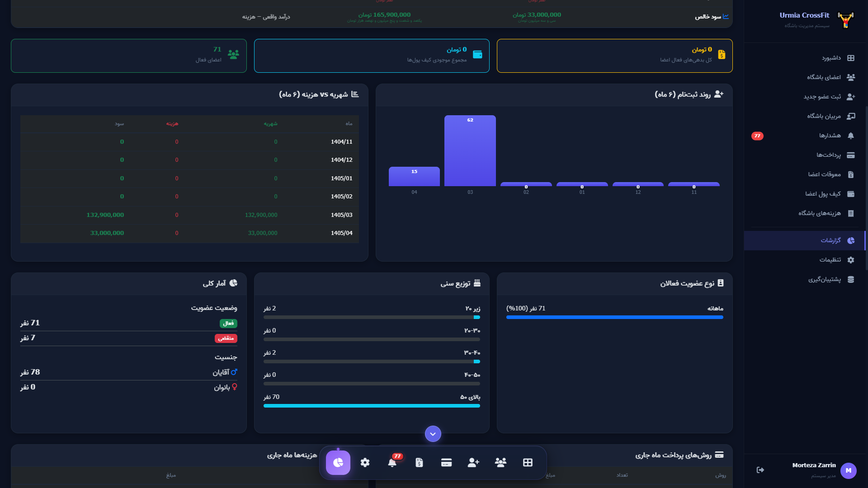868x488 pixels.
Task: Click pie chart icon beside آمار کلی
Action: 233,283
